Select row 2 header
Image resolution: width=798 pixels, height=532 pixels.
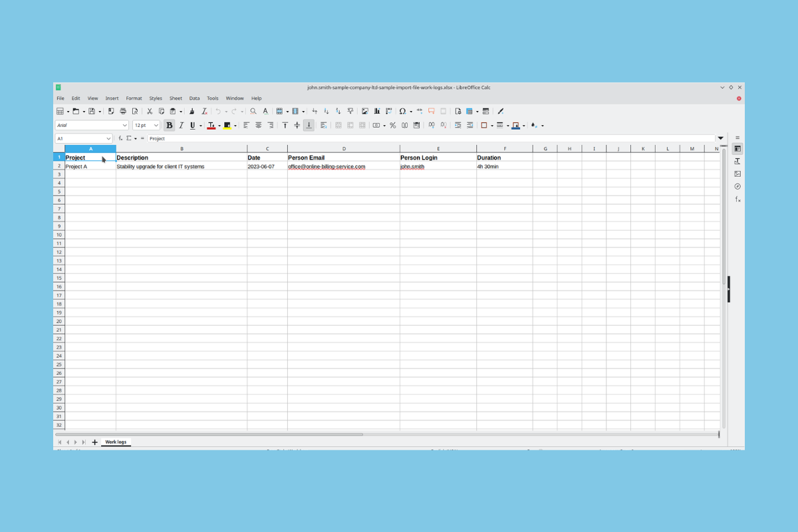coord(59,166)
